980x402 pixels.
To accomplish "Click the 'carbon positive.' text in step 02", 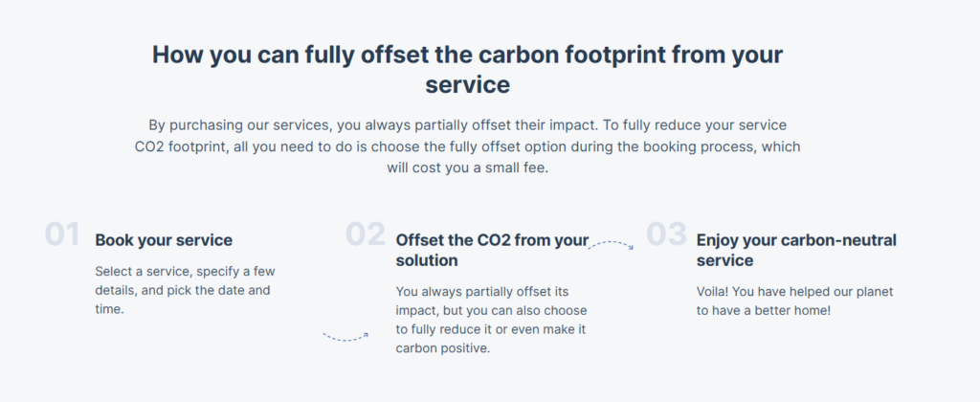I will 442,348.
